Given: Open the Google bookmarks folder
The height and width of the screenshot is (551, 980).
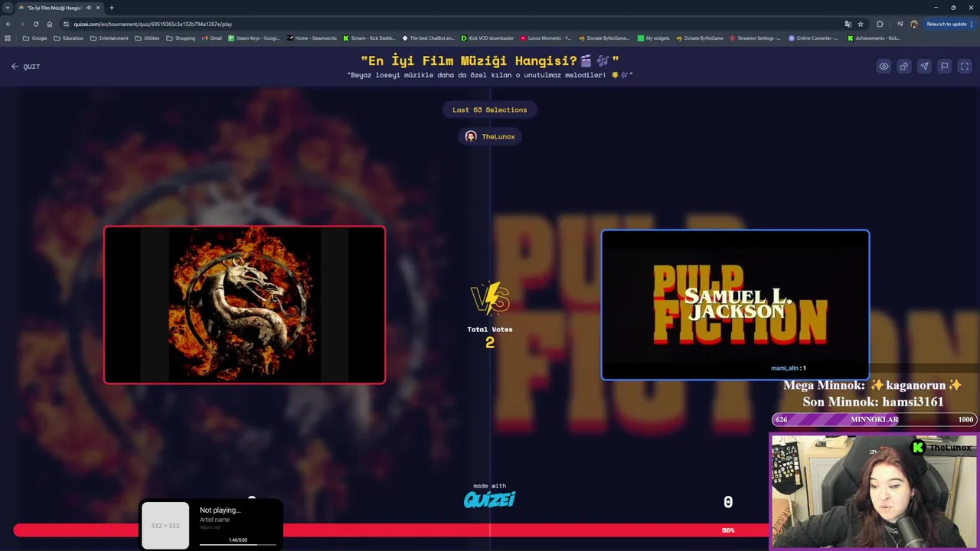Looking at the screenshot, I should (x=35, y=38).
